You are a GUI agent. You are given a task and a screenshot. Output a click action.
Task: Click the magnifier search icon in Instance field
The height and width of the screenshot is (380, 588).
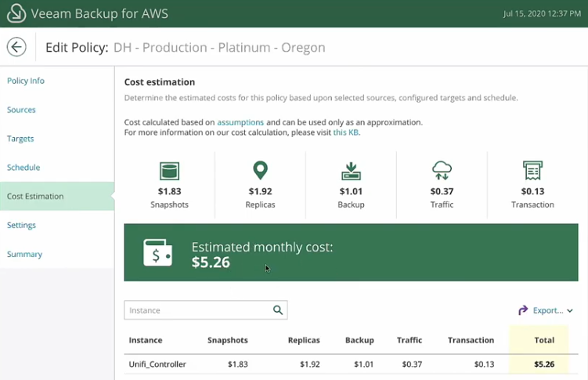point(278,309)
